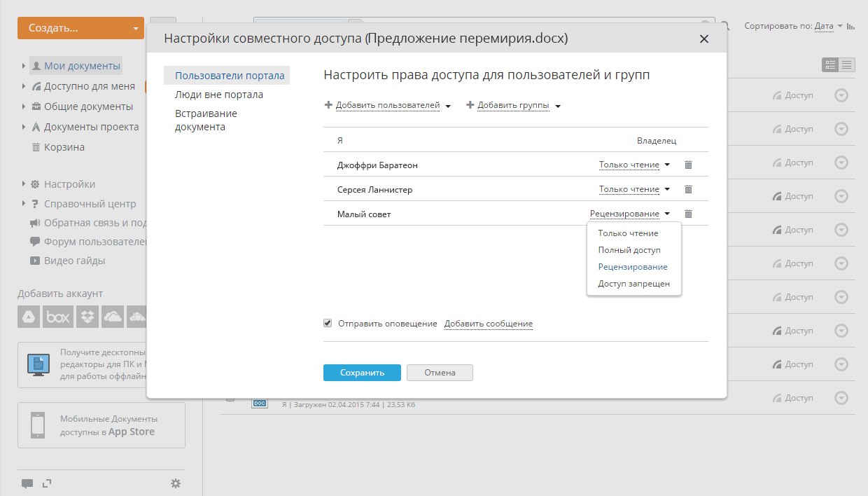Open Google Drive account connection icon
The image size is (868, 496).
[x=28, y=317]
